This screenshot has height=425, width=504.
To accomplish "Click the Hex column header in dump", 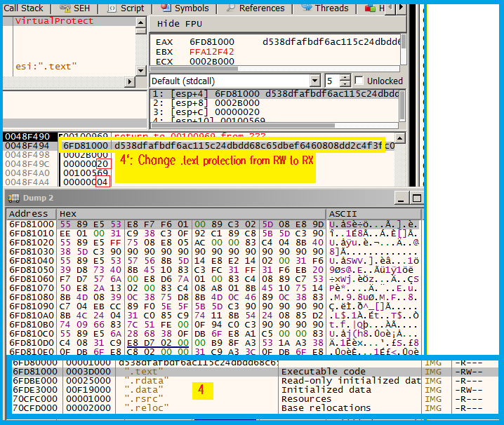I will (x=68, y=213).
